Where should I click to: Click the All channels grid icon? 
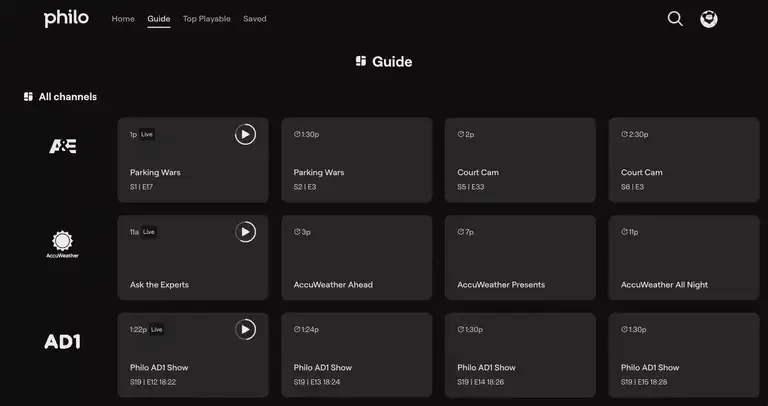(28, 96)
